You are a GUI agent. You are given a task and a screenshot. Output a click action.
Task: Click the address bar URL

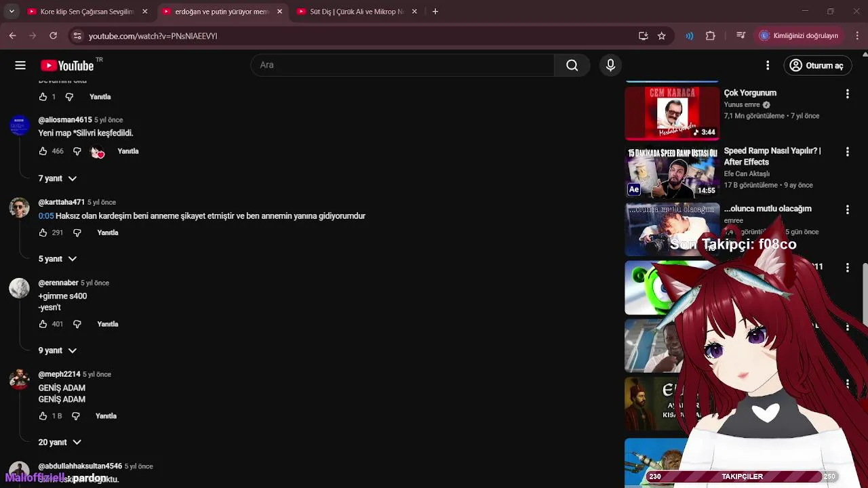click(153, 36)
